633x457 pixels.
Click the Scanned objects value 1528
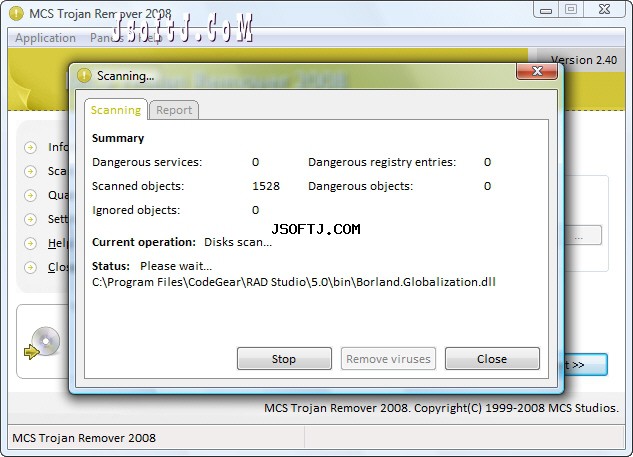pyautogui.click(x=266, y=186)
